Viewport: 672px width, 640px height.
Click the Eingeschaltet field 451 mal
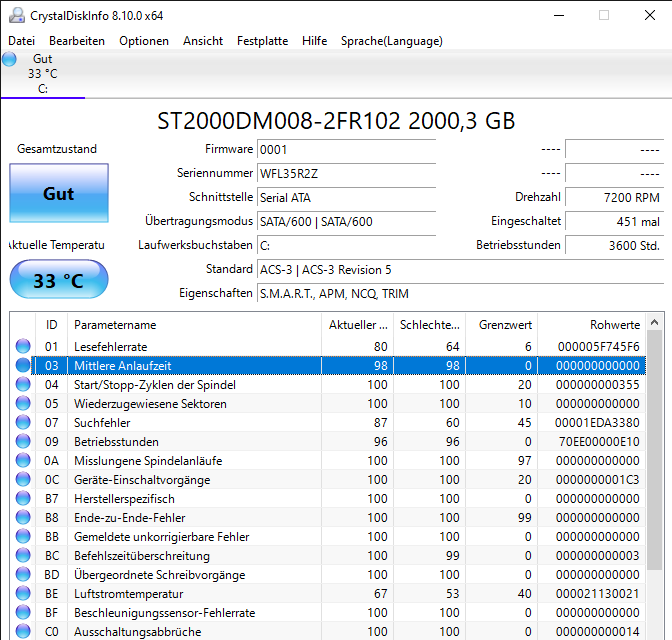click(x=614, y=222)
